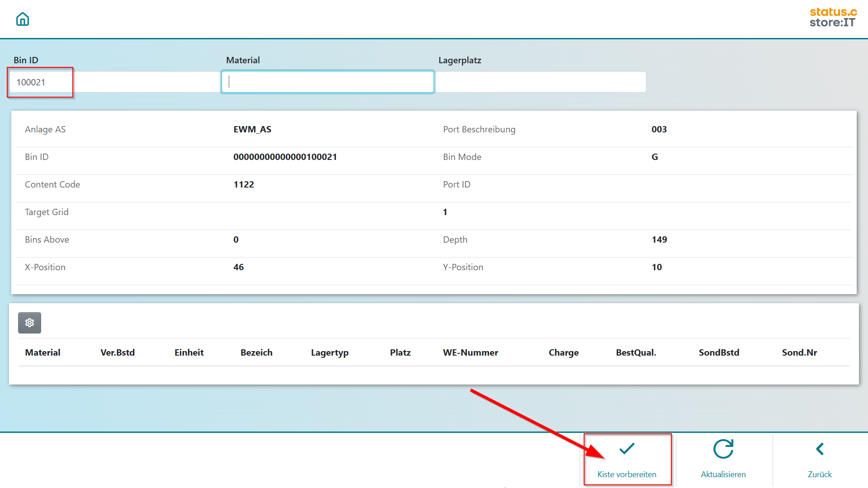Open table settings gear icon
This screenshot has height=488, width=868.
coord(29,323)
